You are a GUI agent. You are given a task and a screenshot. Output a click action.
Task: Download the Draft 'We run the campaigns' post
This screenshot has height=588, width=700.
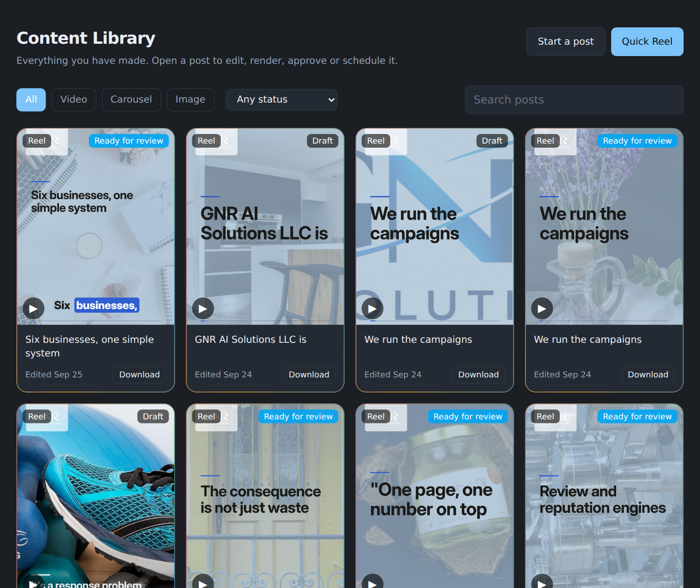tap(479, 375)
